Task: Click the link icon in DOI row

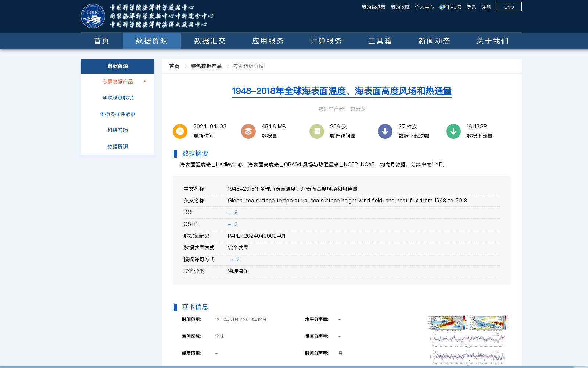Action: (x=236, y=212)
